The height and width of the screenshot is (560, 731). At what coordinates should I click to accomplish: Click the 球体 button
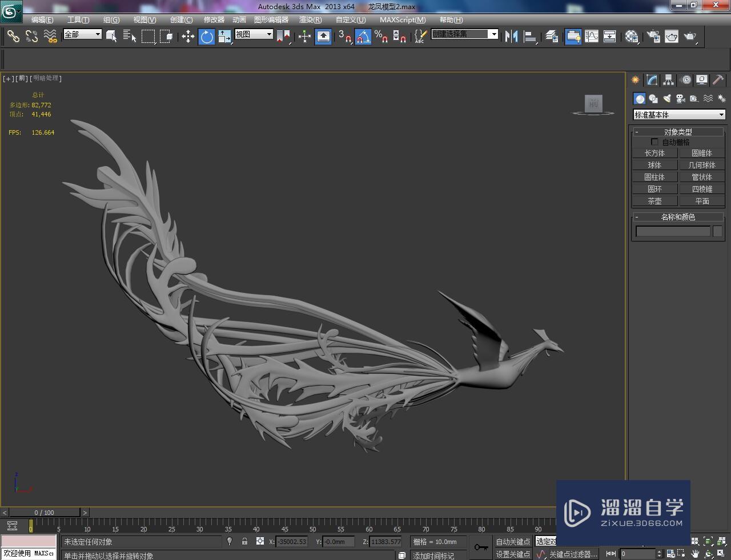coord(654,165)
